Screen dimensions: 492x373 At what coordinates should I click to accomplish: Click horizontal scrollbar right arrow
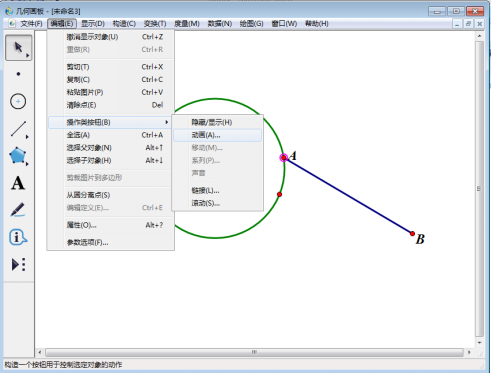(x=469, y=352)
